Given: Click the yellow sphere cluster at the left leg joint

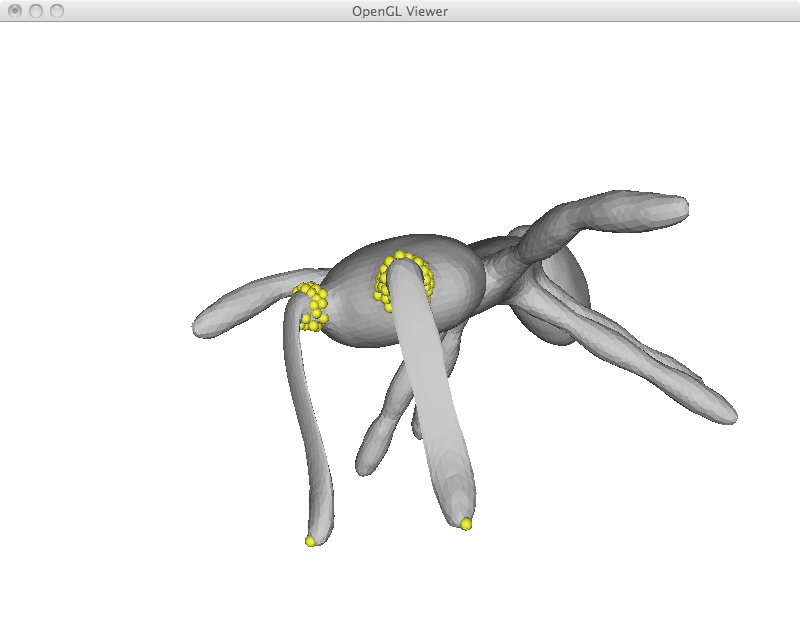Looking at the screenshot, I should (x=311, y=305).
